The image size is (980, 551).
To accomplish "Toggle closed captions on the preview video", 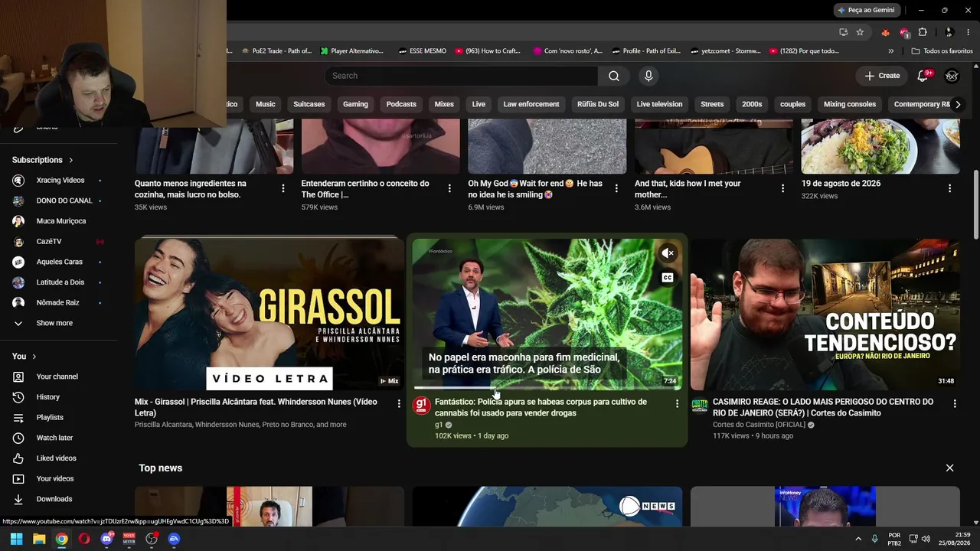I will point(668,278).
